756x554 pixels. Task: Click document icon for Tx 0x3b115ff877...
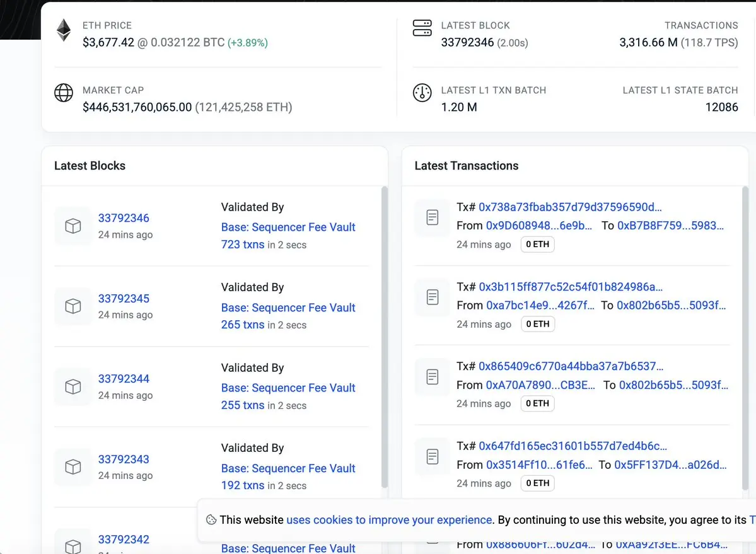[433, 297]
